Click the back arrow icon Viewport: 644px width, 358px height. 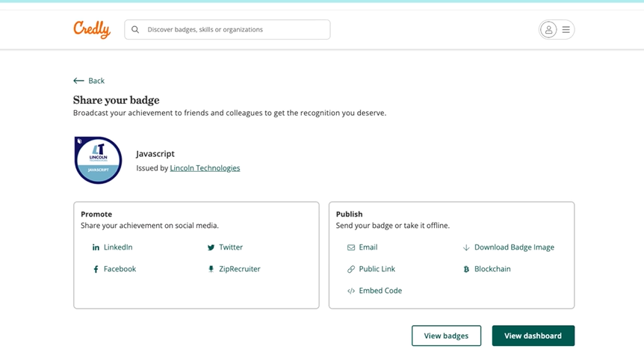78,81
